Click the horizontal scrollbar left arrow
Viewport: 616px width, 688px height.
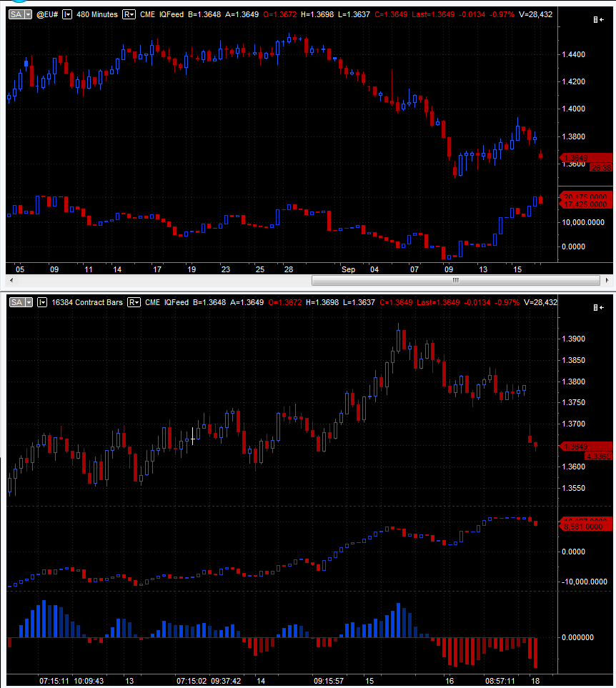11,280
